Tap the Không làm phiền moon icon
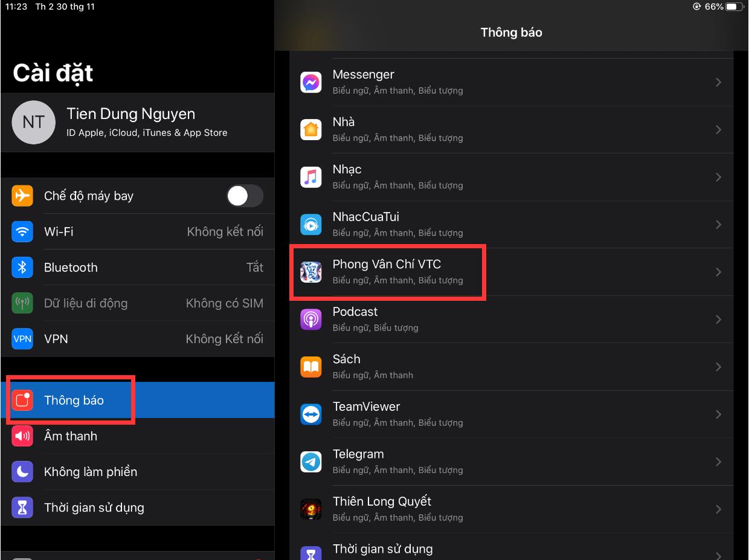This screenshot has height=560, width=749. coord(22,471)
